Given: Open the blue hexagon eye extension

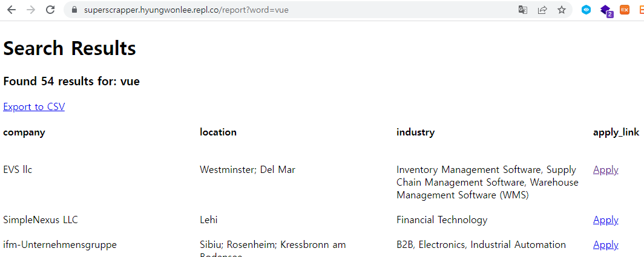Looking at the screenshot, I should [586, 10].
